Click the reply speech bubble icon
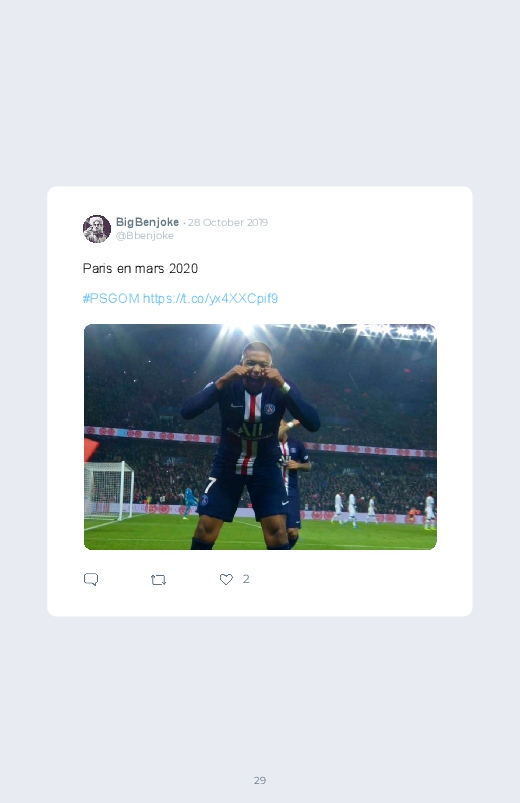 pos(91,579)
